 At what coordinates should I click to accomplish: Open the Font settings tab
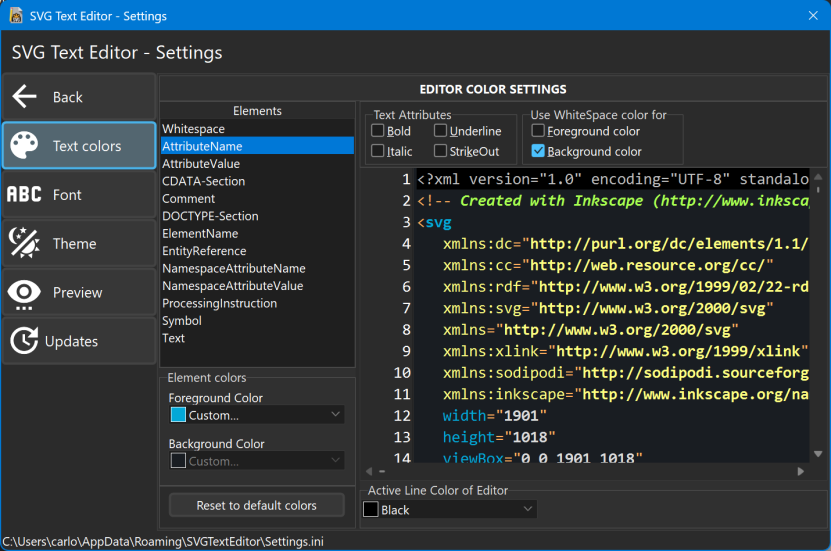79,194
